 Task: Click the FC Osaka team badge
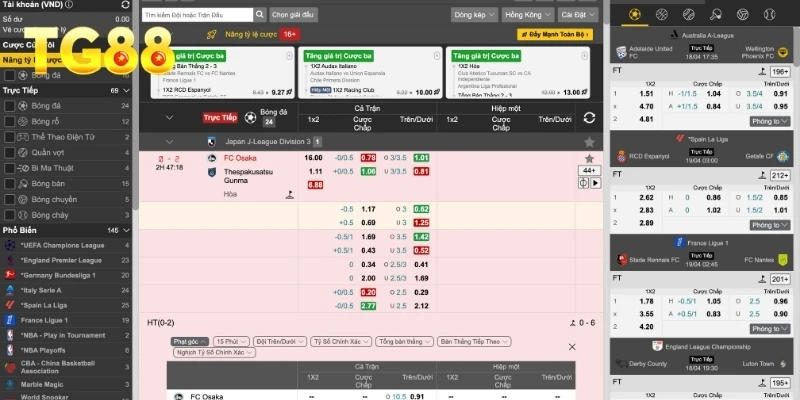[212, 158]
